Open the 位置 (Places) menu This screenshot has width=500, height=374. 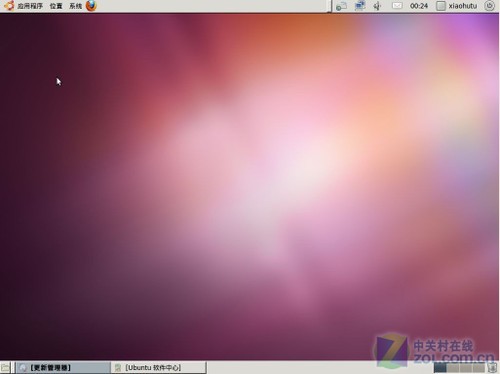click(56, 6)
